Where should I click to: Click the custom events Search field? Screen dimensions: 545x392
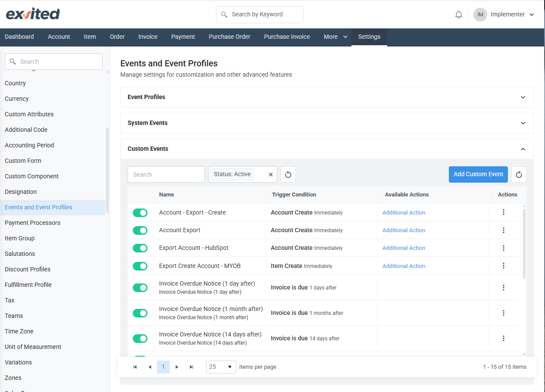(166, 174)
